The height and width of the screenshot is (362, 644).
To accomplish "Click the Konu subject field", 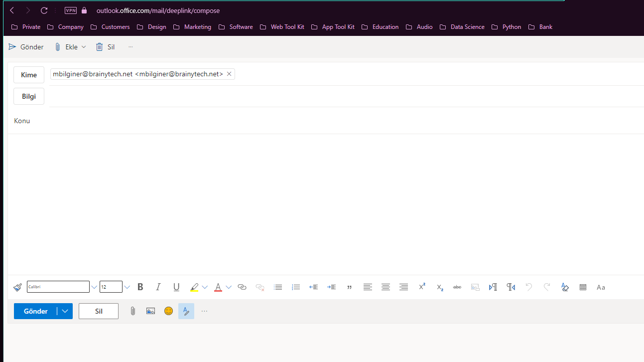I will (x=299, y=121).
